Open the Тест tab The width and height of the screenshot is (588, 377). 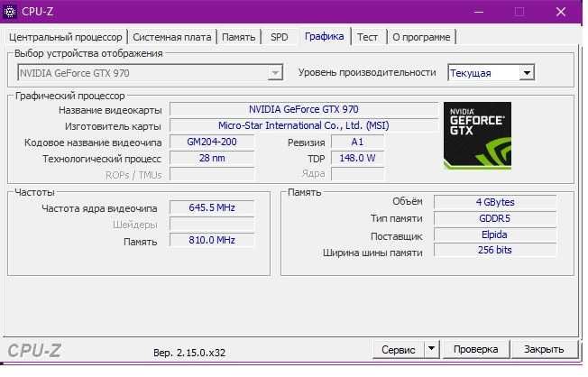367,37
